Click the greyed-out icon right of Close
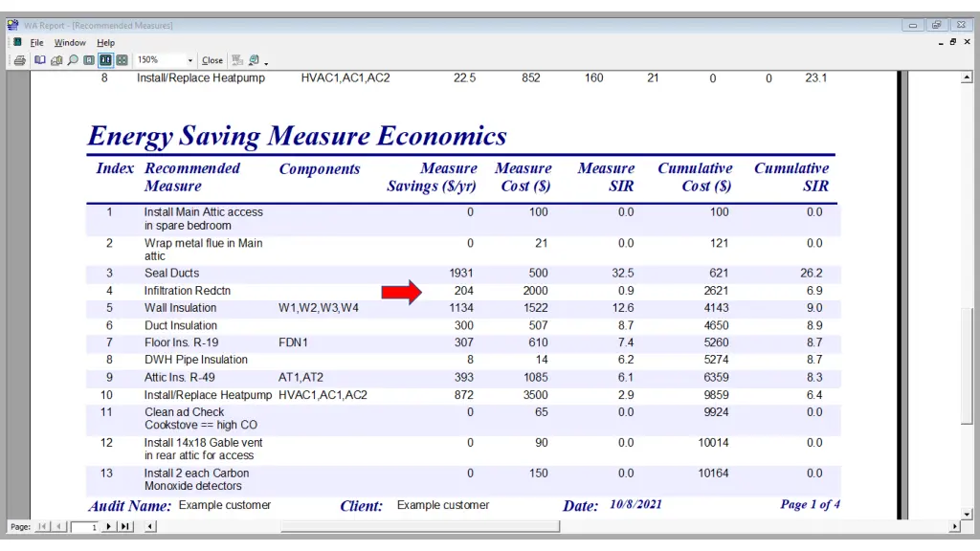 (237, 60)
